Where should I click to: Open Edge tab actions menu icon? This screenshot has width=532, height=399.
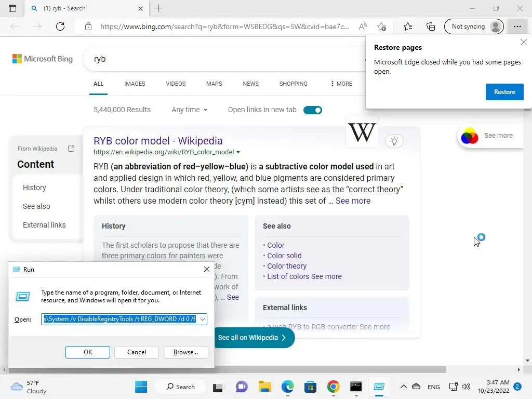point(12,8)
